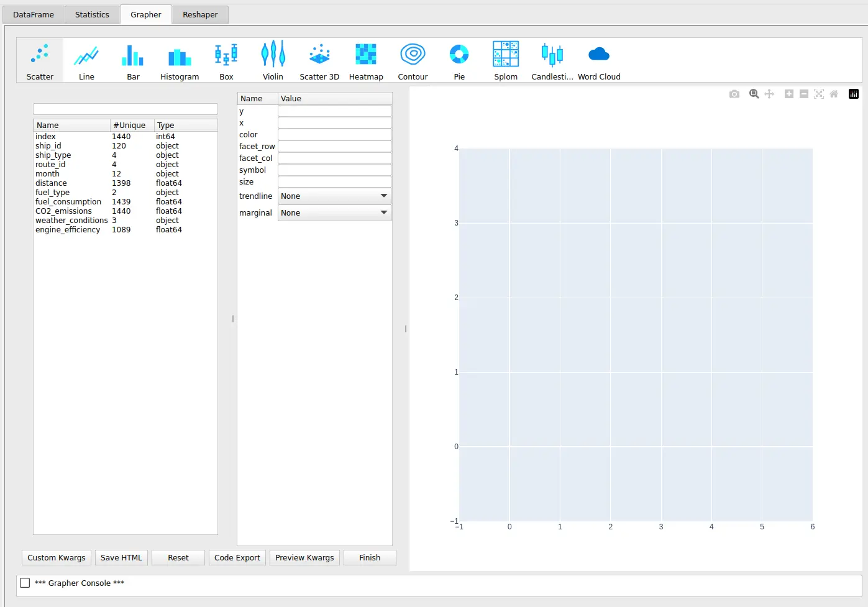Choose the Box plot icon
This screenshot has height=607, width=868.
(x=226, y=60)
